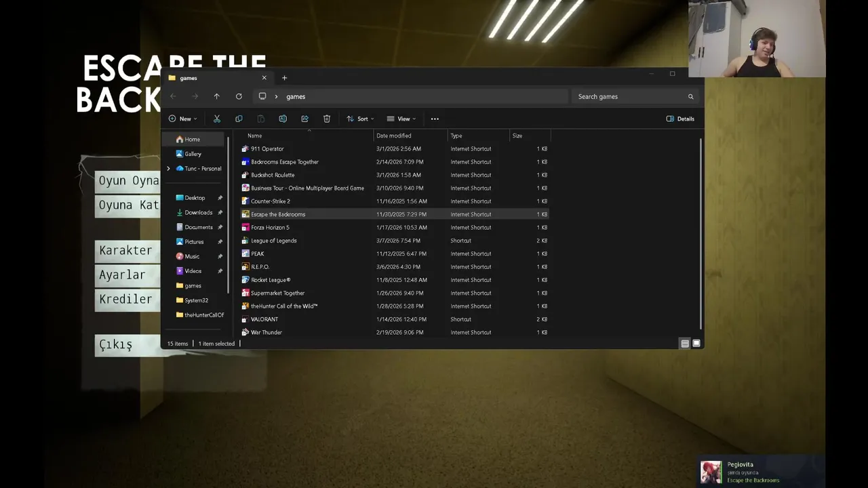
Task: Click the Forza Horizon 5 file icon
Action: point(245,227)
